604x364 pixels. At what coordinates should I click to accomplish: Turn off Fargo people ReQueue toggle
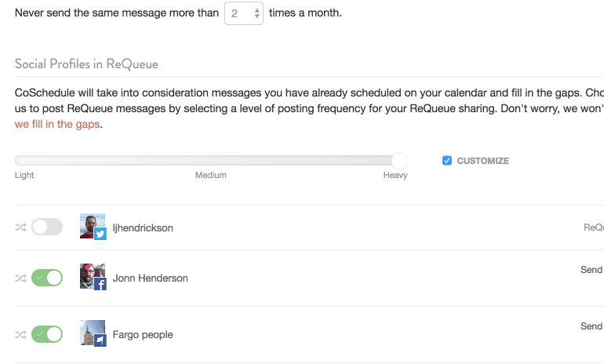(x=47, y=334)
